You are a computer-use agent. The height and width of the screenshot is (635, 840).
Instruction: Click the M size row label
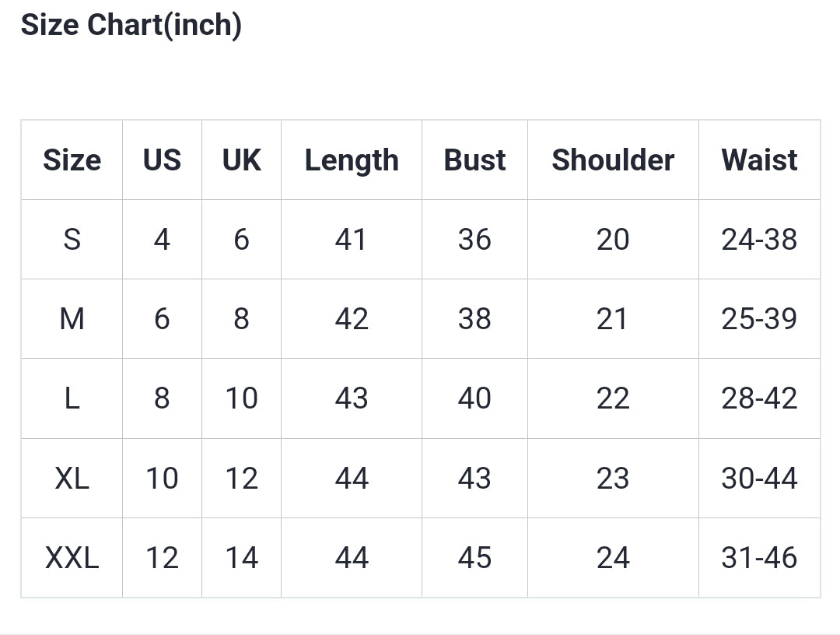tap(72, 319)
